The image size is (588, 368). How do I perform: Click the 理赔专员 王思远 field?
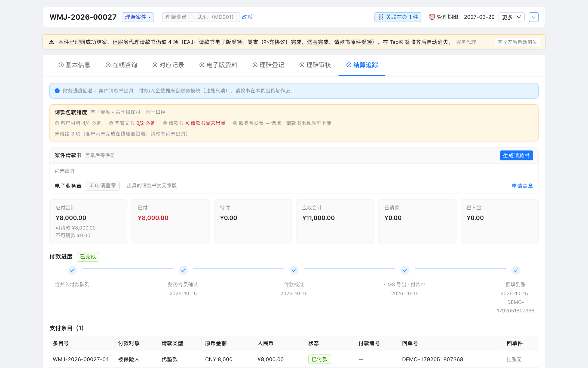pyautogui.click(x=201, y=17)
